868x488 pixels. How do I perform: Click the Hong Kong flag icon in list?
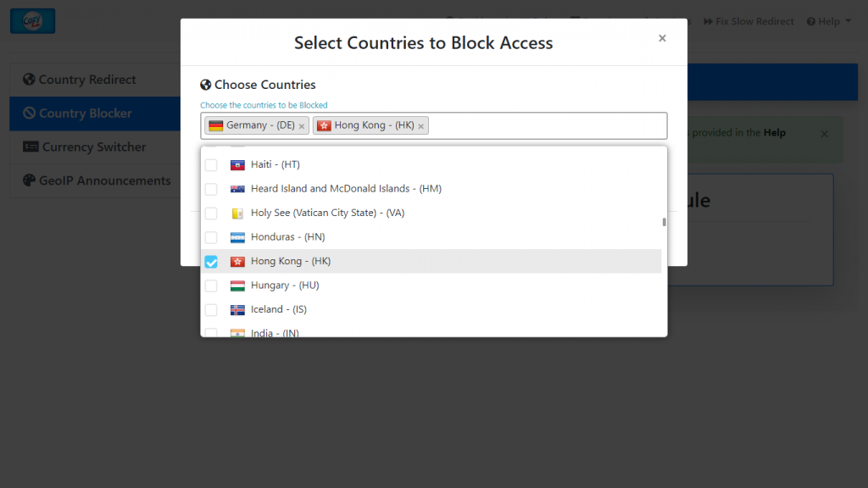[x=237, y=261]
